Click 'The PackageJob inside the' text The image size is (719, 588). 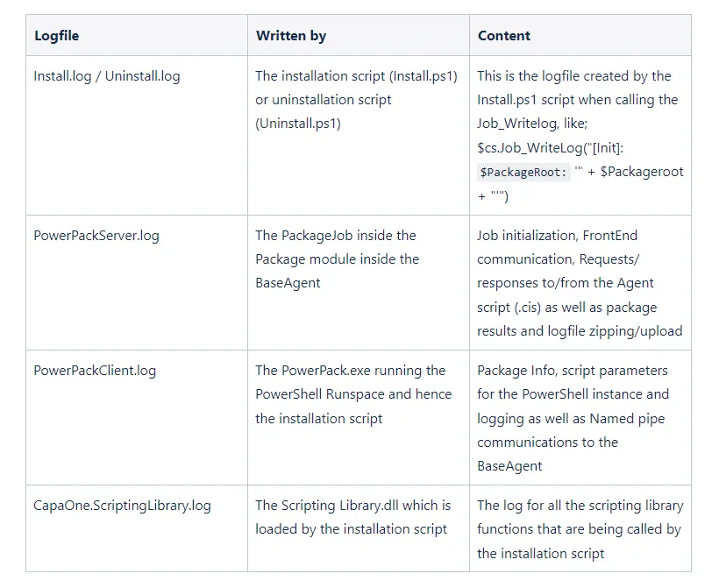point(336,236)
